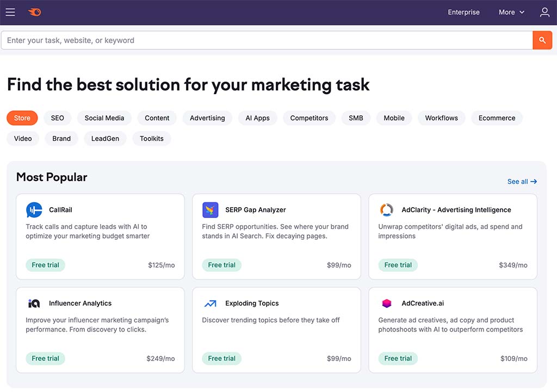This screenshot has width=557, height=392.
Task: Select the Exploding Topics app icon
Action: (x=210, y=303)
